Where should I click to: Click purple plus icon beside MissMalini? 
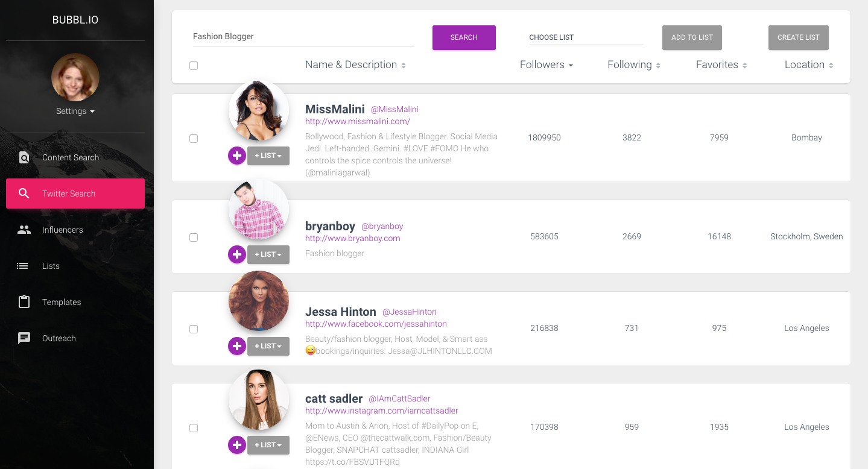click(237, 156)
